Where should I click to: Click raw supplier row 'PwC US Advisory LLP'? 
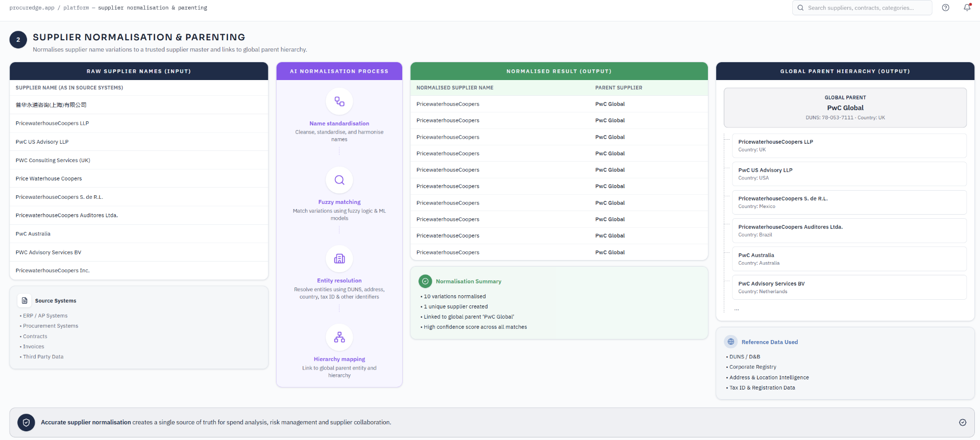click(139, 142)
